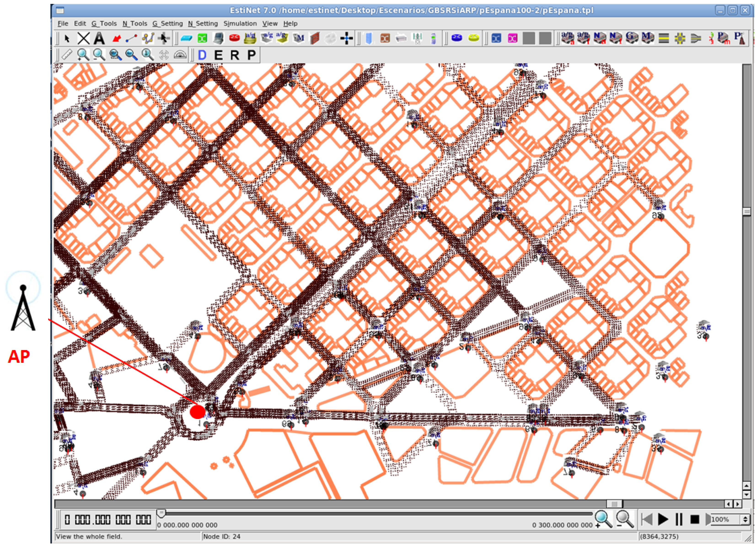
Task: Select the letter A text label tool
Action: (99, 39)
